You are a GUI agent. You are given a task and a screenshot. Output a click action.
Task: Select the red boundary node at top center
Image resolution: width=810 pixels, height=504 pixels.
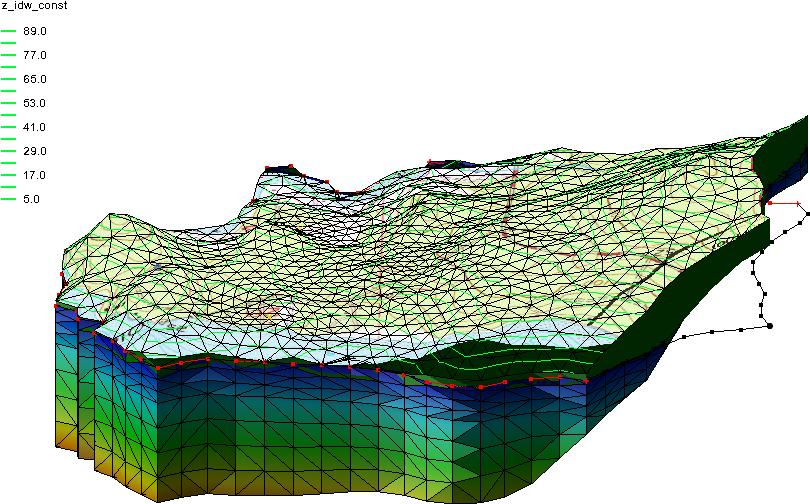pyautogui.click(x=430, y=161)
